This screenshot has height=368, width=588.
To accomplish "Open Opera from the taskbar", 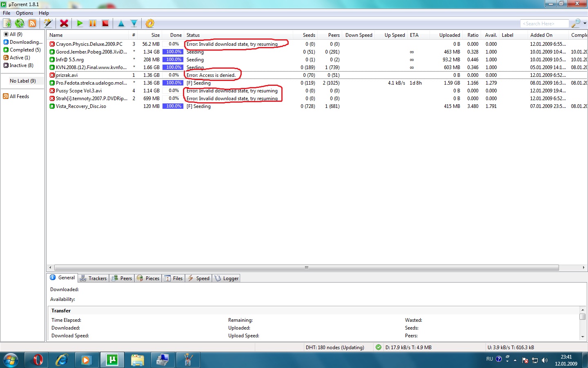I will click(38, 360).
